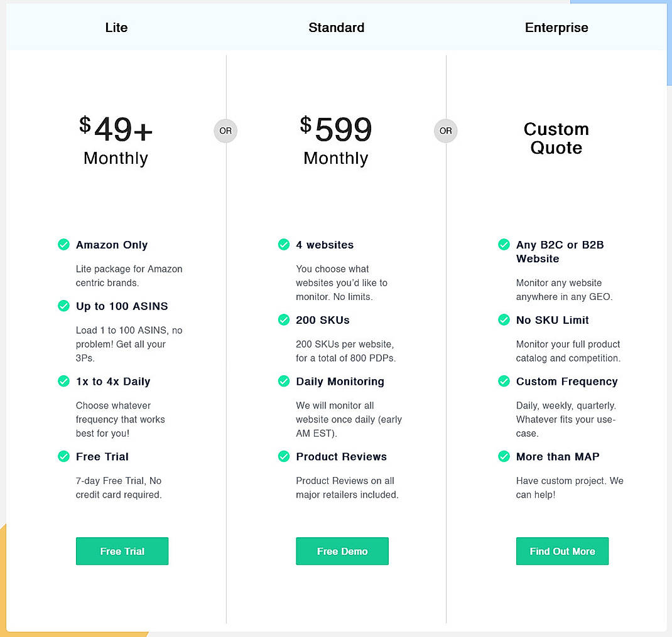Viewport: 672px width, 637px height.
Task: Click the checkmark icon beside 4 websites
Action: click(x=284, y=245)
